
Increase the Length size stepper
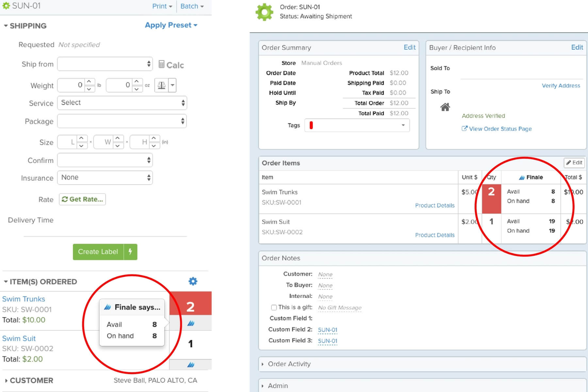point(82,139)
